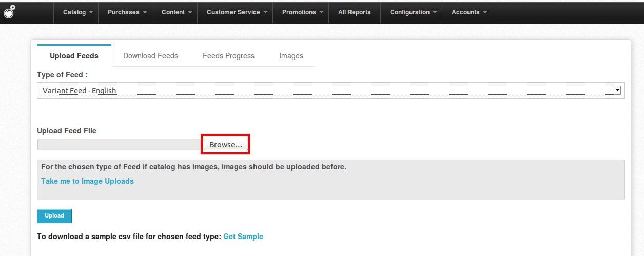The width and height of the screenshot is (644, 256).
Task: Open the Promotions menu
Action: 303,12
